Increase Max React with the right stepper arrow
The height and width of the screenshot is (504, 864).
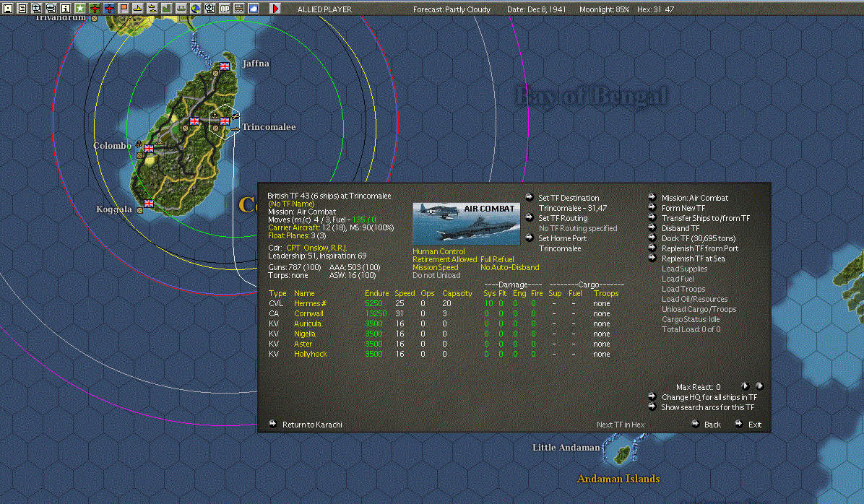tap(759, 386)
